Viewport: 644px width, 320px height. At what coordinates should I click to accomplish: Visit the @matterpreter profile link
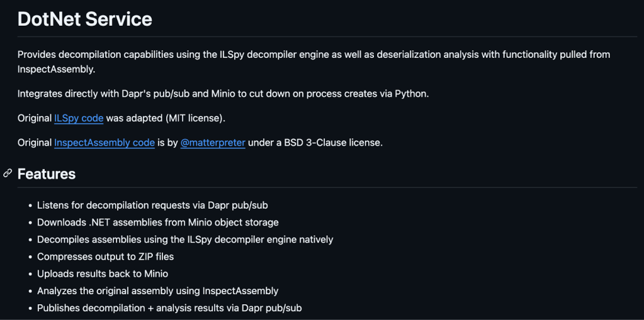click(x=213, y=143)
